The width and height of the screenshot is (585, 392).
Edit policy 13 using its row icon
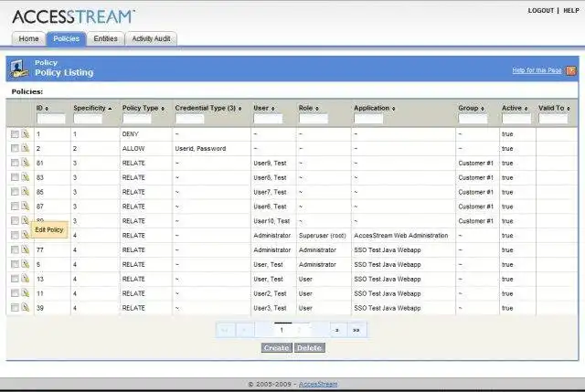pos(25,279)
